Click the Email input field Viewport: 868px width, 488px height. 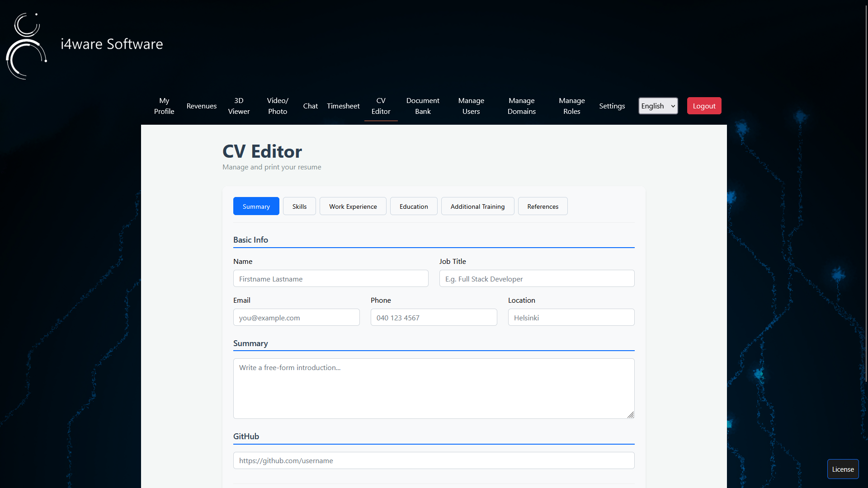click(297, 317)
